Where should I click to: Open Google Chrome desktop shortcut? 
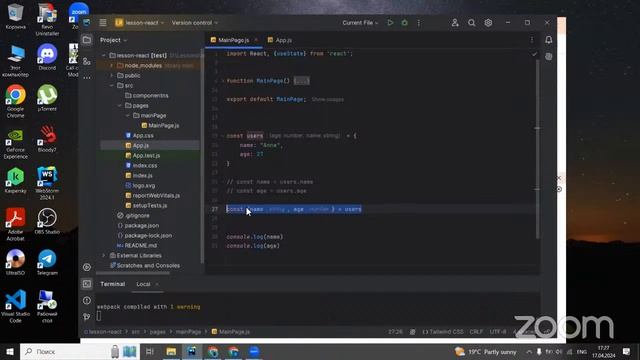point(16,101)
